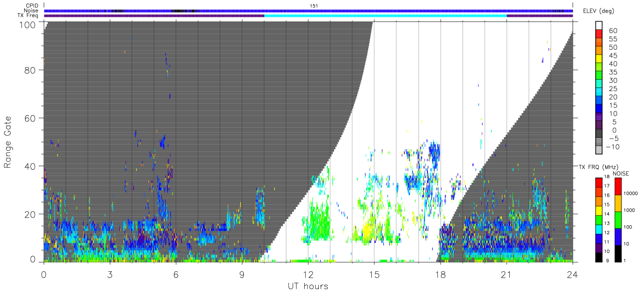
Task: Click the "−10" label on ELEV colorbar
Action: (x=612, y=147)
